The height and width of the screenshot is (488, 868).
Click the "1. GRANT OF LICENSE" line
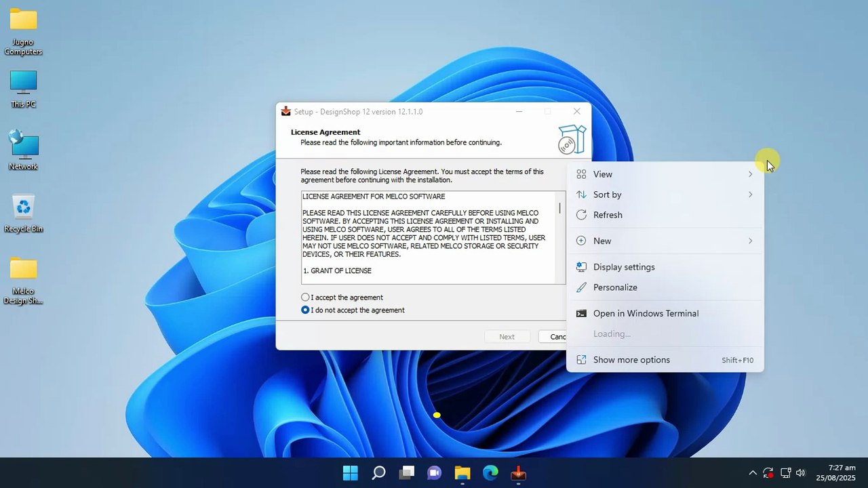(x=337, y=270)
